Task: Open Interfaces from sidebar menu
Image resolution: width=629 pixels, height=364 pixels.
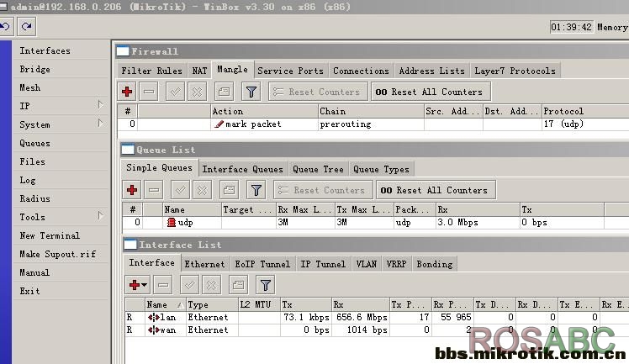Action: [x=45, y=51]
